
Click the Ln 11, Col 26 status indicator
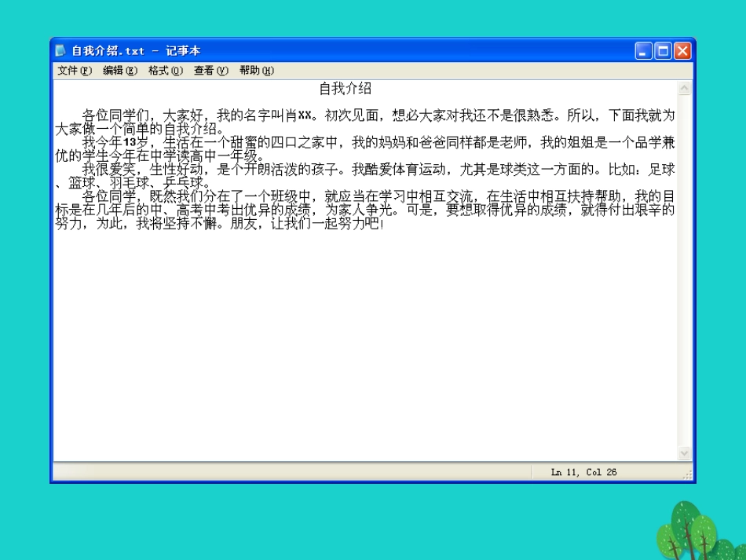(x=583, y=472)
